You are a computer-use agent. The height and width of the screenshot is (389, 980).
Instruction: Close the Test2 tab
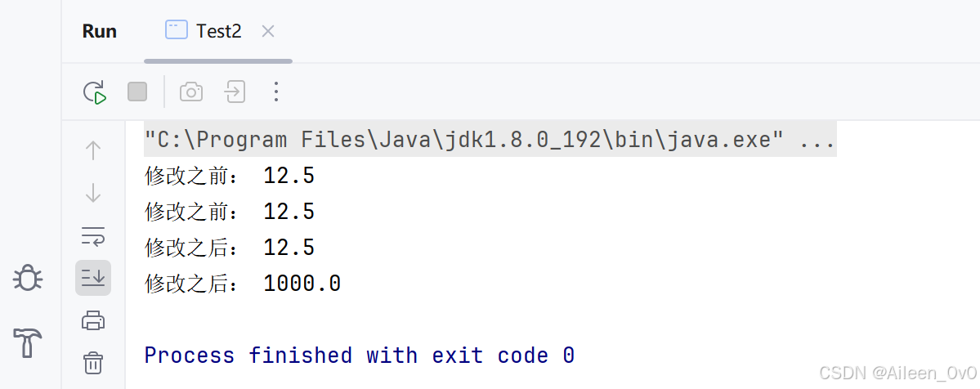267,31
